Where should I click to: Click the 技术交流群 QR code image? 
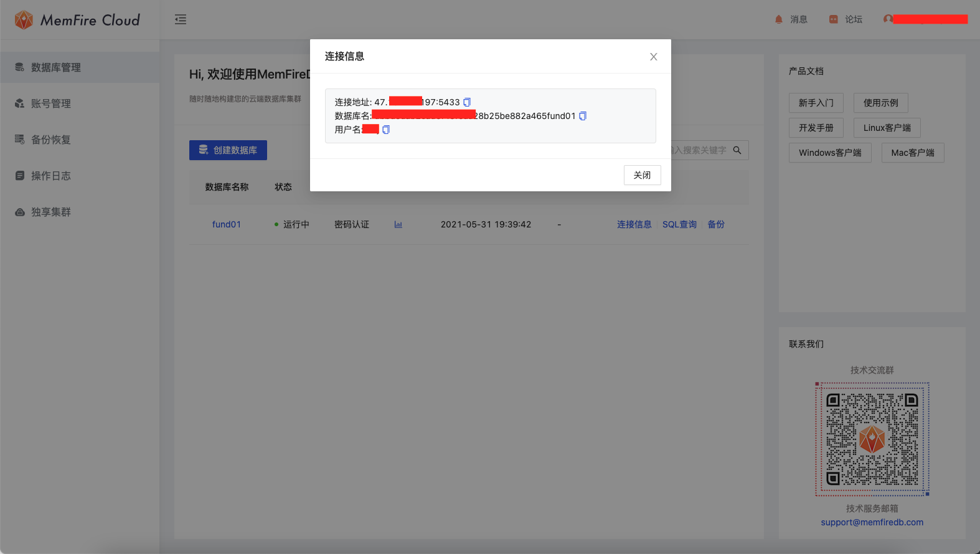tap(872, 439)
